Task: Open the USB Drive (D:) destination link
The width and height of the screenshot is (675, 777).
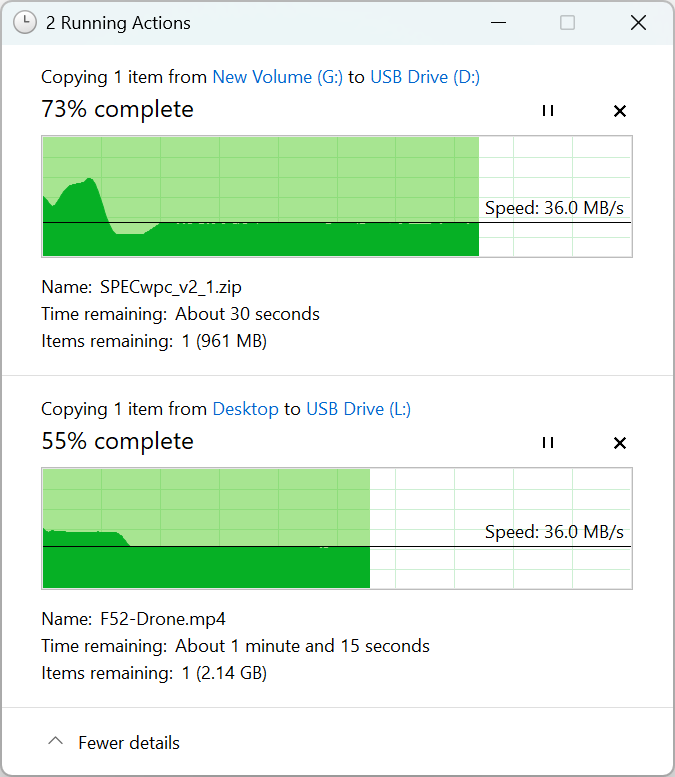Action: tap(425, 77)
